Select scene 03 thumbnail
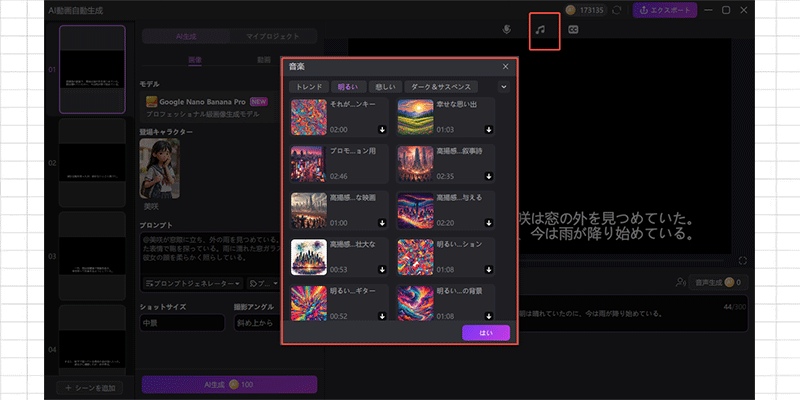The height and width of the screenshot is (400, 800). click(x=92, y=256)
